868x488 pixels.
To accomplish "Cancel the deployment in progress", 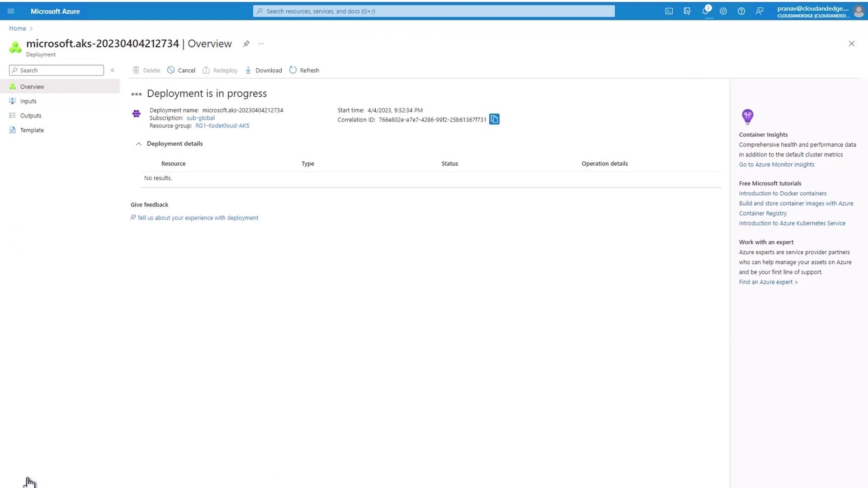I will tap(181, 70).
